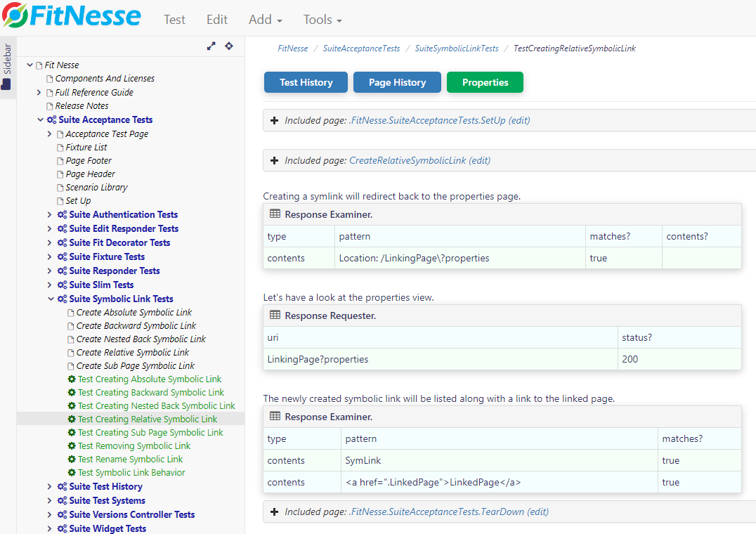
Task: Click the Suite Edit Responder Tests gears icon
Action: pos(63,228)
